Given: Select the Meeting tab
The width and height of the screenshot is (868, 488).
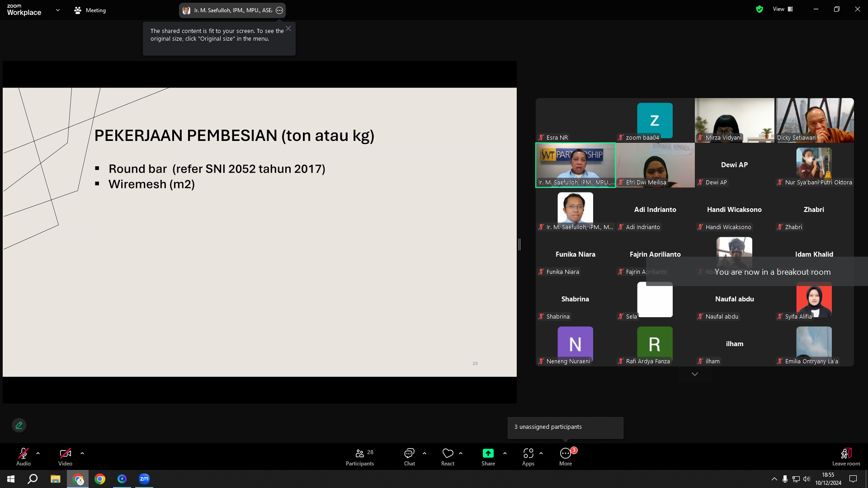Looking at the screenshot, I should pyautogui.click(x=90, y=10).
